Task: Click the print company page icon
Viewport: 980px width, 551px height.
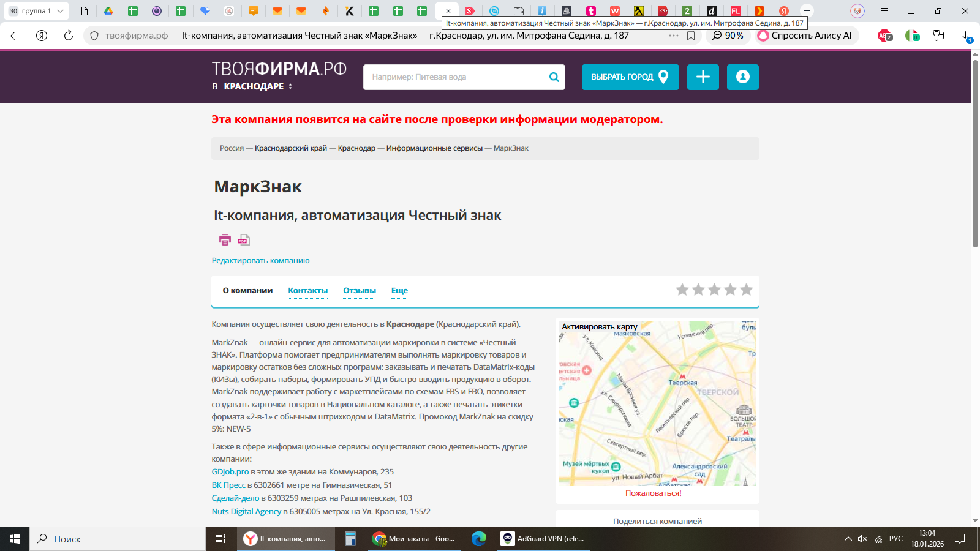Action: [x=225, y=240]
